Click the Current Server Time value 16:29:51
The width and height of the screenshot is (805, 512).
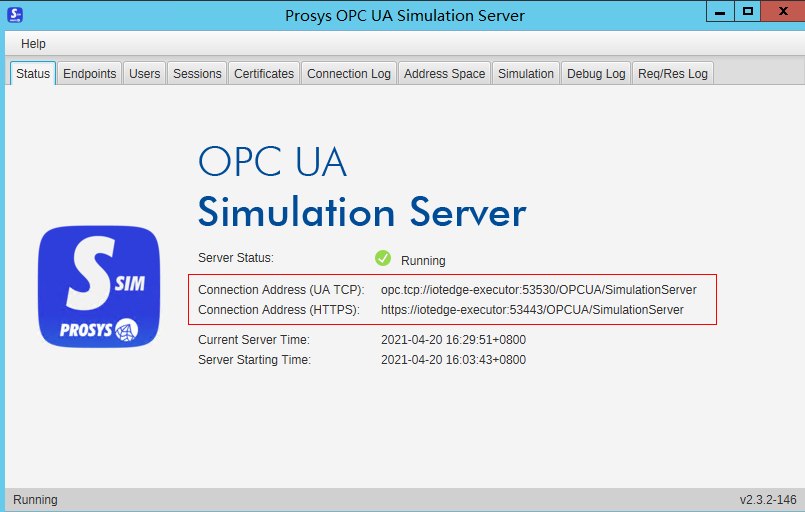(x=453, y=340)
